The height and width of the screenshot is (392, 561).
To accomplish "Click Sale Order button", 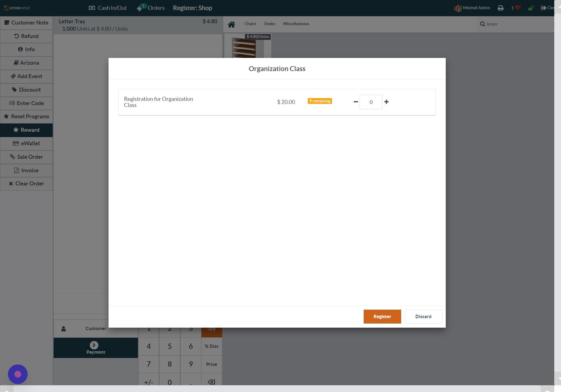I will click(26, 157).
